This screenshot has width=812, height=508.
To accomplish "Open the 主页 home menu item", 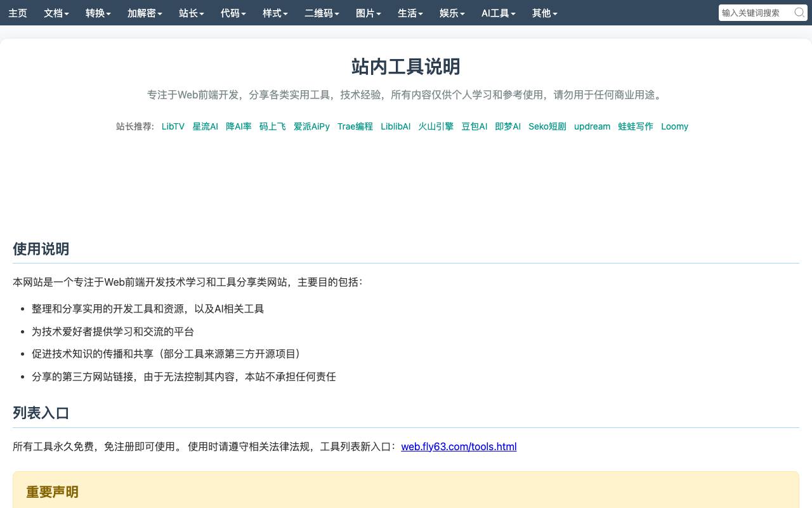I will pos(18,13).
